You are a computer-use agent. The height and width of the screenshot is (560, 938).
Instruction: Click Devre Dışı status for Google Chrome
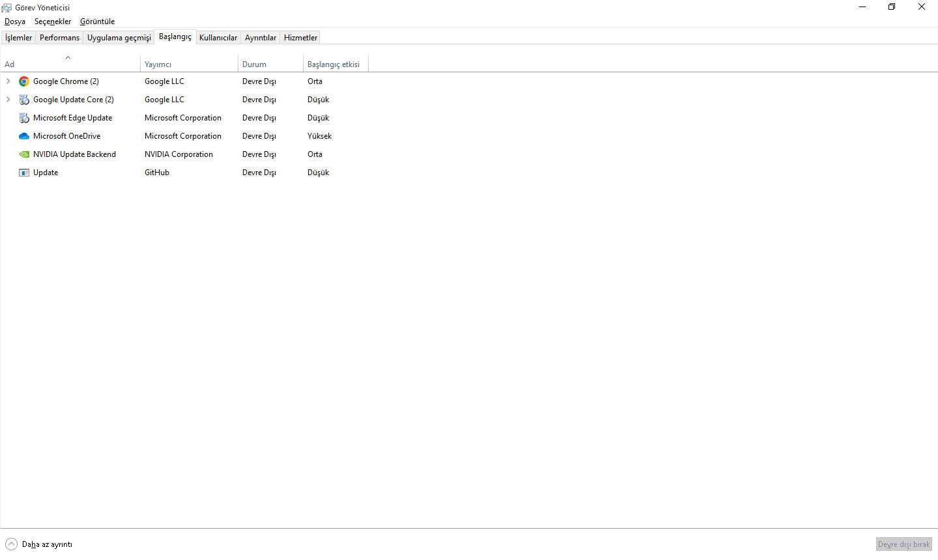pyautogui.click(x=259, y=81)
